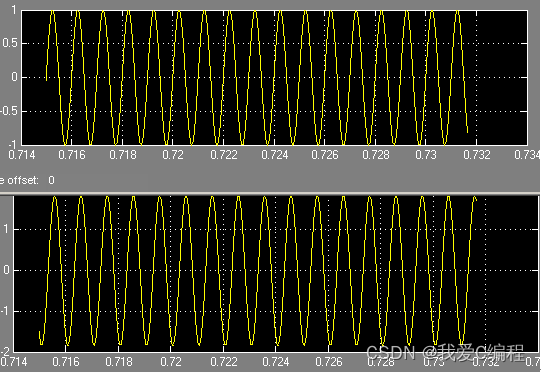Click the 0.72 tick label on top plot

[173, 155]
